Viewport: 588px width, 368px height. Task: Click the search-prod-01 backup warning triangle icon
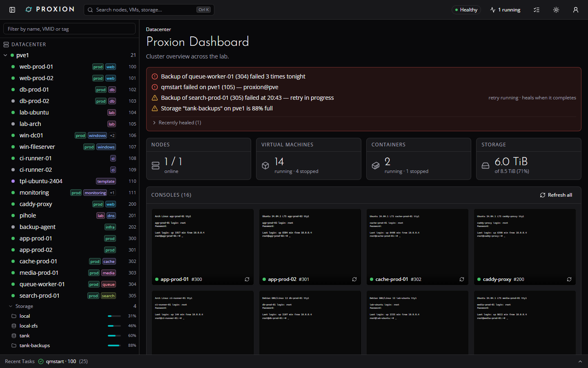pyautogui.click(x=155, y=98)
